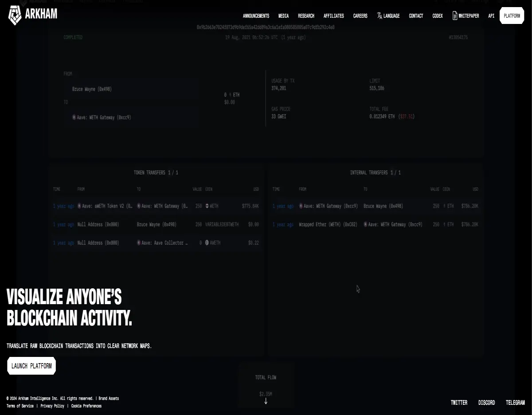Open the Telegram link
The image size is (532, 415).
[x=515, y=403]
